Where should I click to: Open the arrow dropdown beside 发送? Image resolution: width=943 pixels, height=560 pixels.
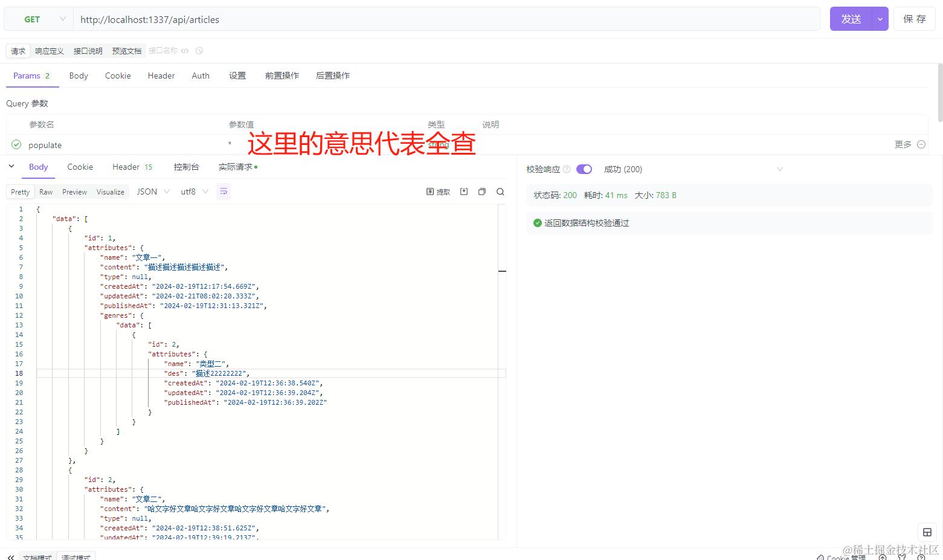[x=880, y=19]
